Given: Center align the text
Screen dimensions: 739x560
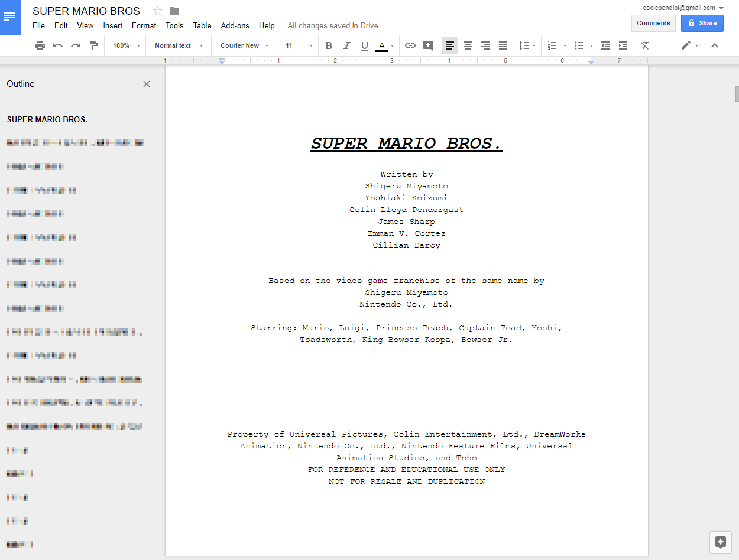Looking at the screenshot, I should click(x=468, y=45).
